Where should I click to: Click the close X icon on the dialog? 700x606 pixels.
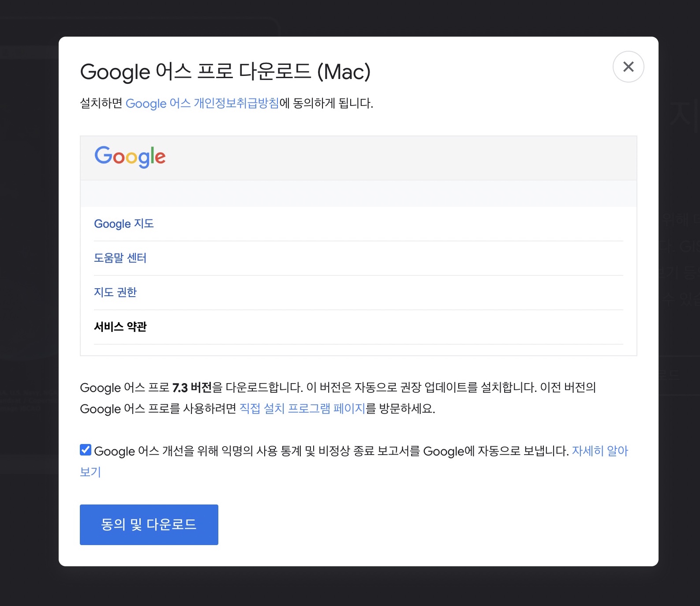point(628,67)
